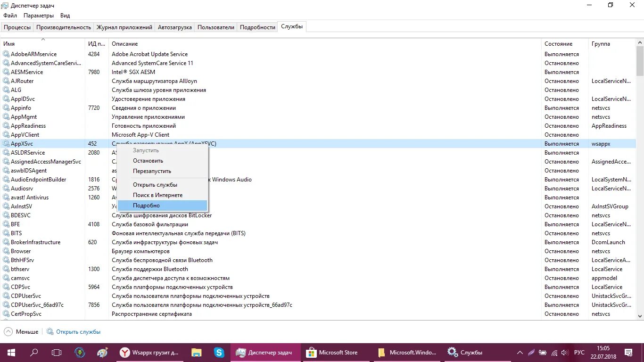The width and height of the screenshot is (644, 362).
Task: Open the Yandex browser taskbar button
Action: 149,353
